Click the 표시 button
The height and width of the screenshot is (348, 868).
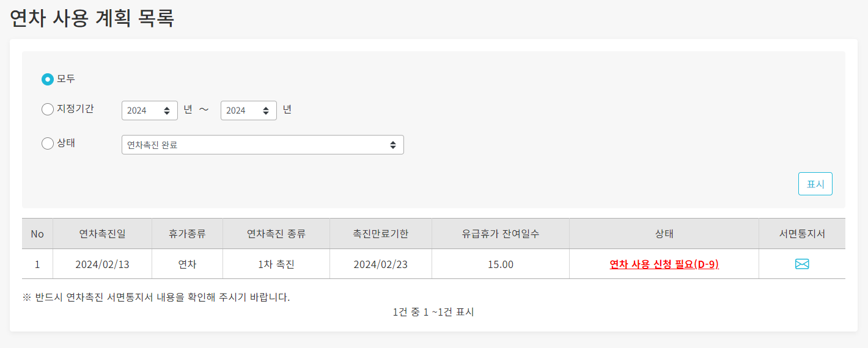pos(815,184)
